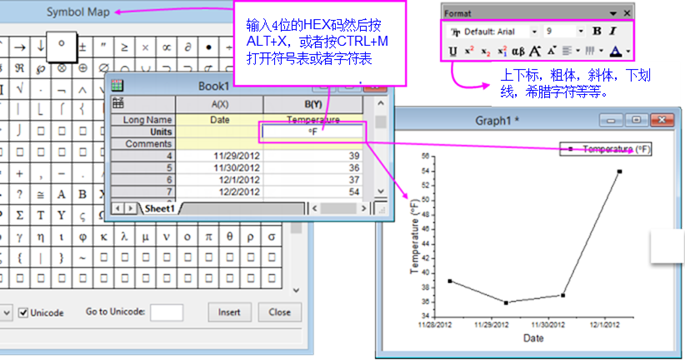The image size is (685, 363).
Task: Click the worksheet corner select-all icon in Book1
Action: click(118, 104)
